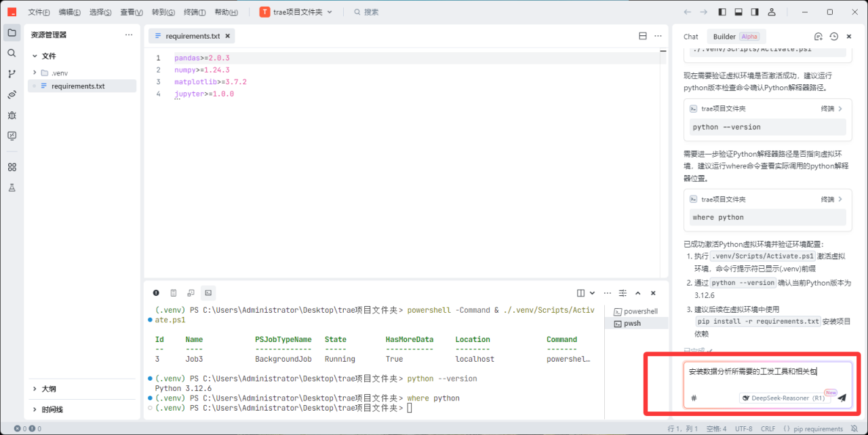The height and width of the screenshot is (435, 868).
Task: Open terminal link for python --version command
Action: [x=831, y=109]
